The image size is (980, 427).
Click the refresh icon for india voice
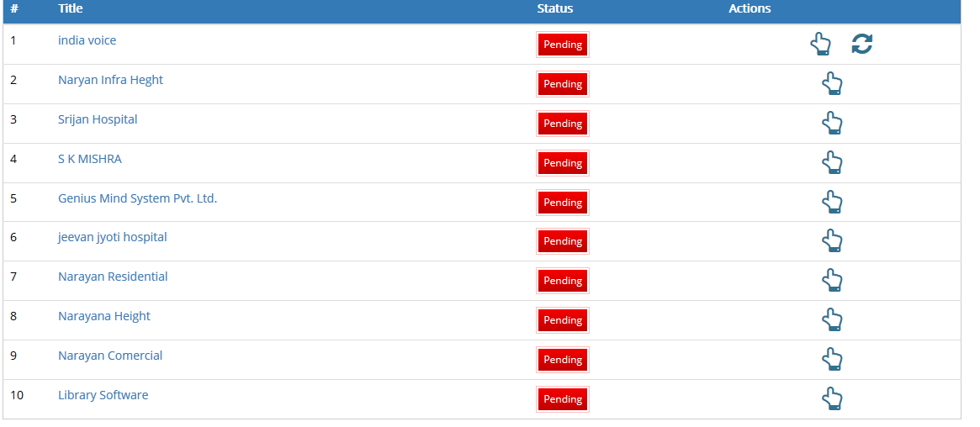click(862, 44)
